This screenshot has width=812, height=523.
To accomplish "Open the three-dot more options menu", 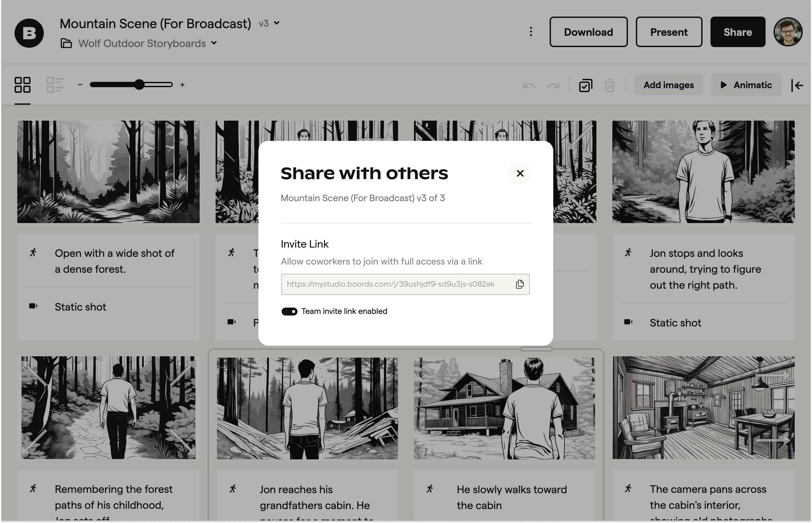I will click(x=531, y=32).
